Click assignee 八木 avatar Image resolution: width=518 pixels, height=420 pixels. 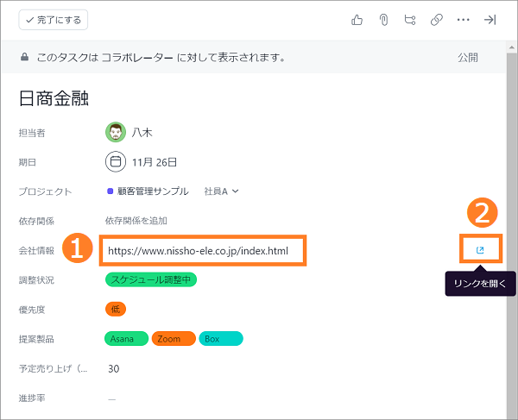pyautogui.click(x=116, y=132)
